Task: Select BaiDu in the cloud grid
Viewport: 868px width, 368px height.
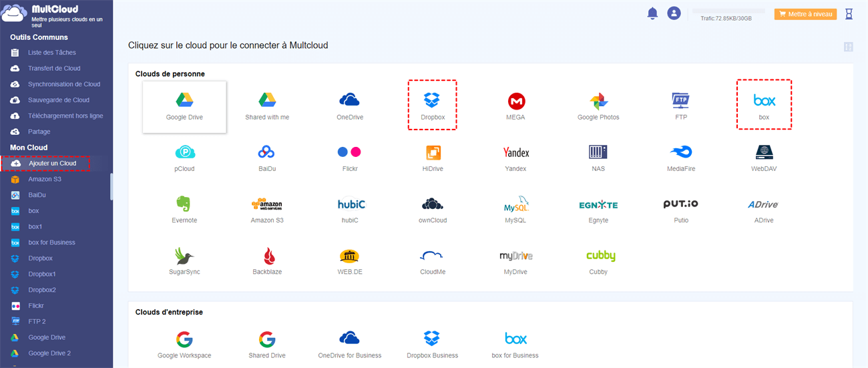Action: tap(267, 159)
